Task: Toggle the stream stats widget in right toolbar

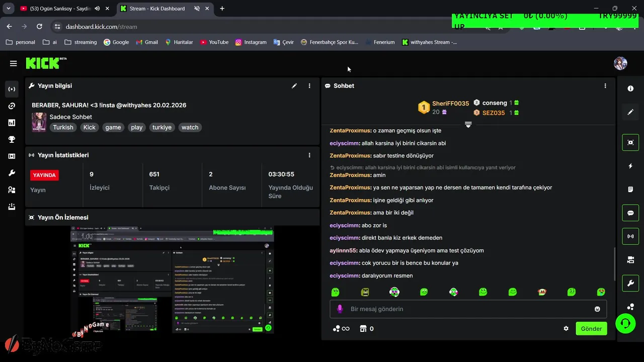Action: [x=630, y=236]
